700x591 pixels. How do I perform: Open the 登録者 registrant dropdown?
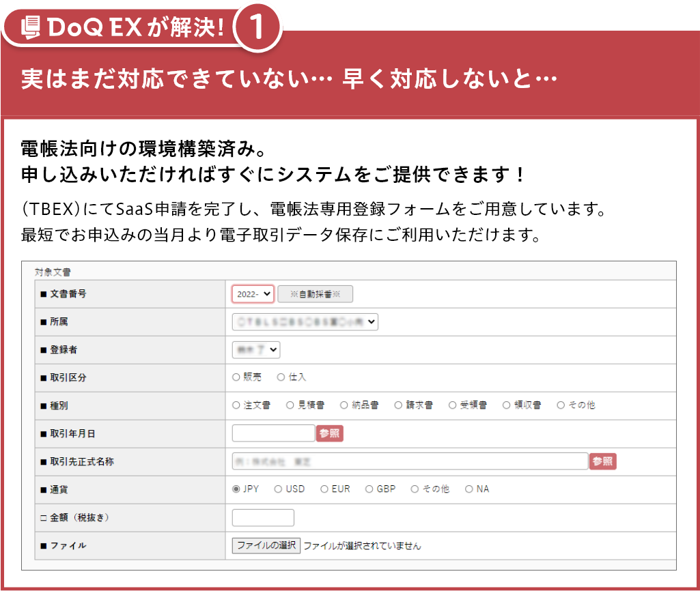pos(256,349)
